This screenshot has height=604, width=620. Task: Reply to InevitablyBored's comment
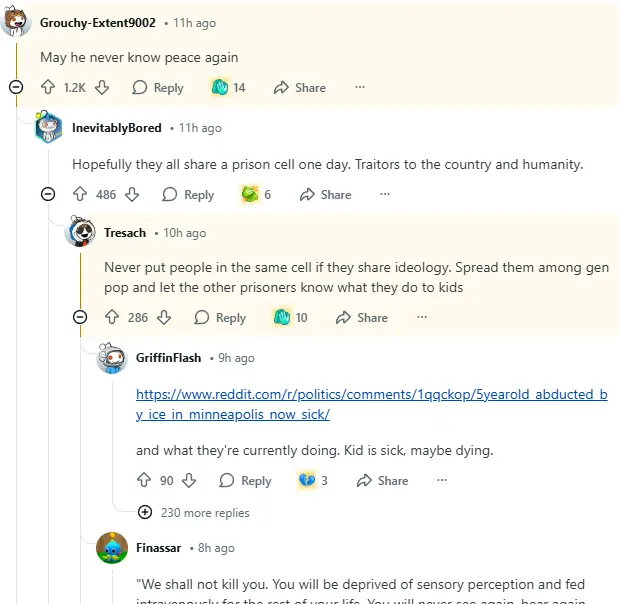point(188,195)
